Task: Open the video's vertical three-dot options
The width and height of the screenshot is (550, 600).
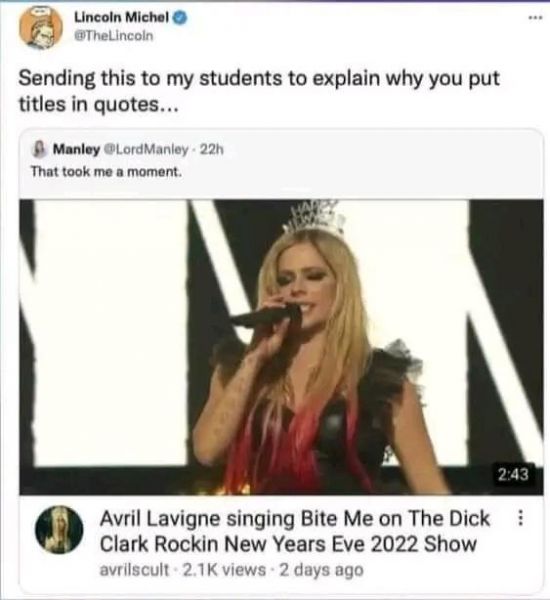Action: 520,518
